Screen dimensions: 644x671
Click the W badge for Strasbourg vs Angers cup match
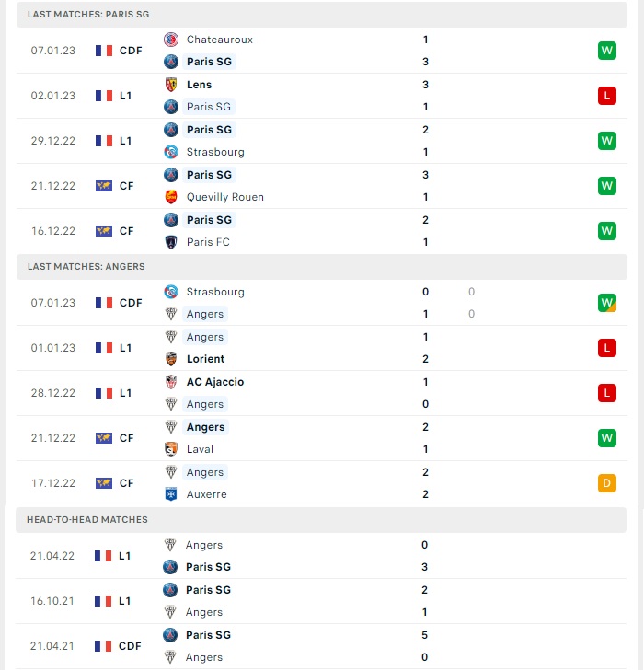coord(607,303)
